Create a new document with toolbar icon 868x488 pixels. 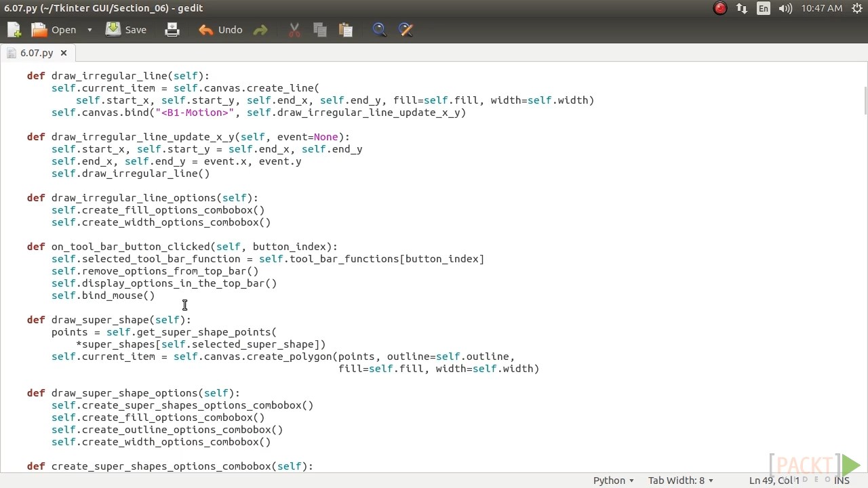point(14,30)
